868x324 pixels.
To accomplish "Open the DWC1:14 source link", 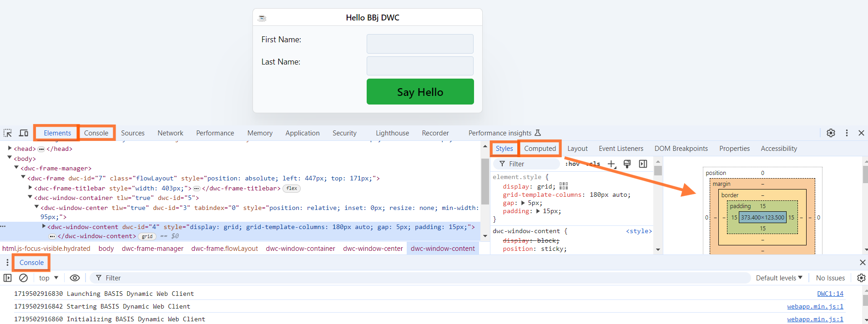I will click(830, 294).
